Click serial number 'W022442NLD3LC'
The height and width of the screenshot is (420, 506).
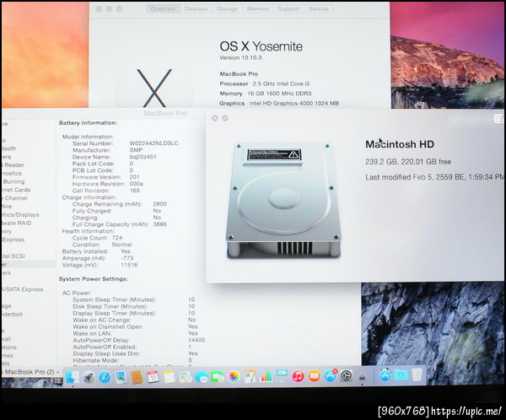click(153, 143)
